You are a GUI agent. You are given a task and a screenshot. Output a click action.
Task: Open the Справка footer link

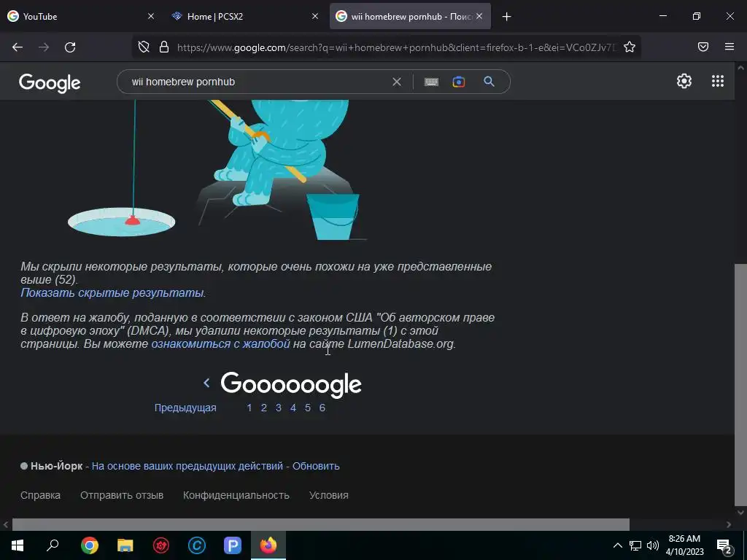[x=41, y=495]
